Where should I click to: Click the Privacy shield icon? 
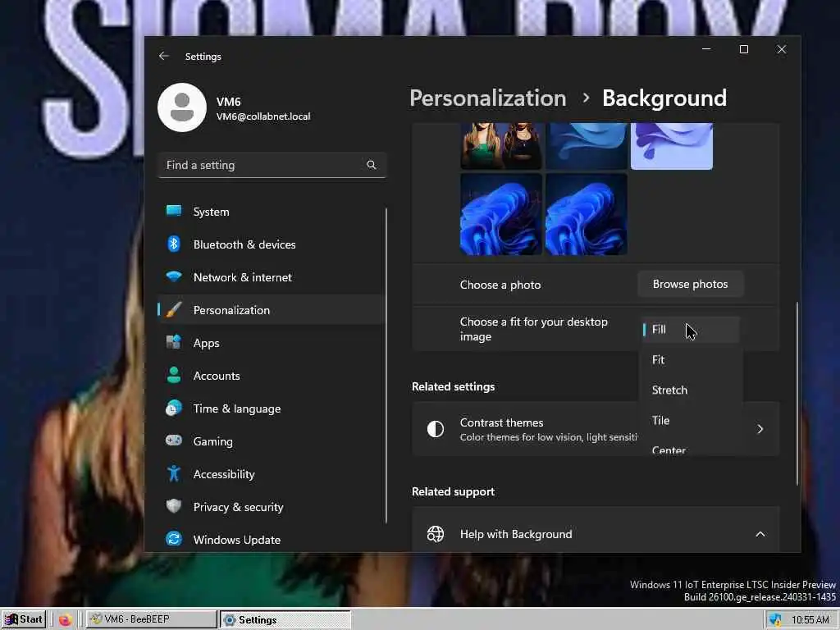pos(174,506)
